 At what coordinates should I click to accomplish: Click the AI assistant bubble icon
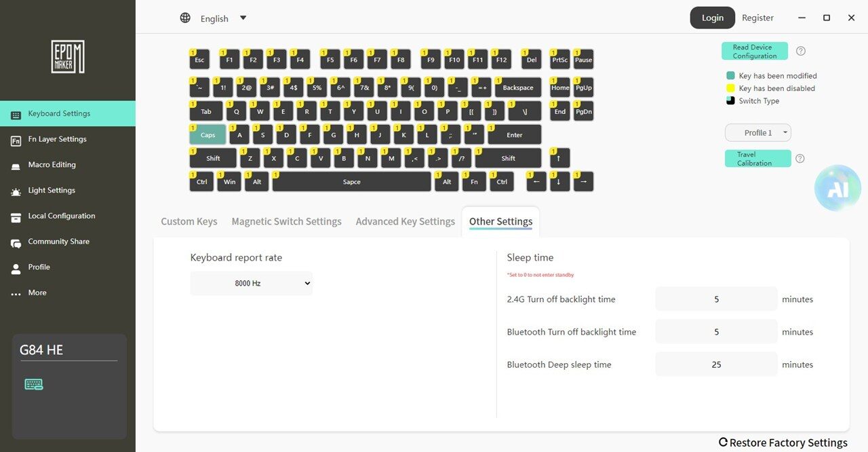click(837, 189)
